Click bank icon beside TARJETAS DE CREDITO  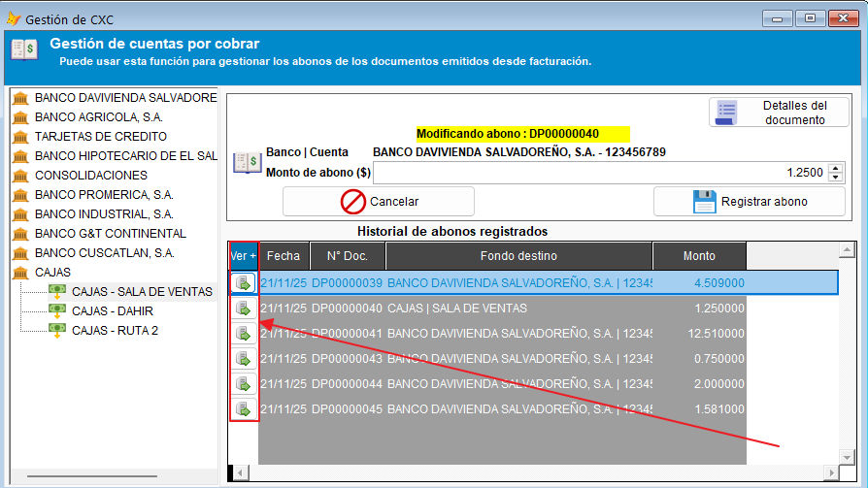tap(20, 137)
